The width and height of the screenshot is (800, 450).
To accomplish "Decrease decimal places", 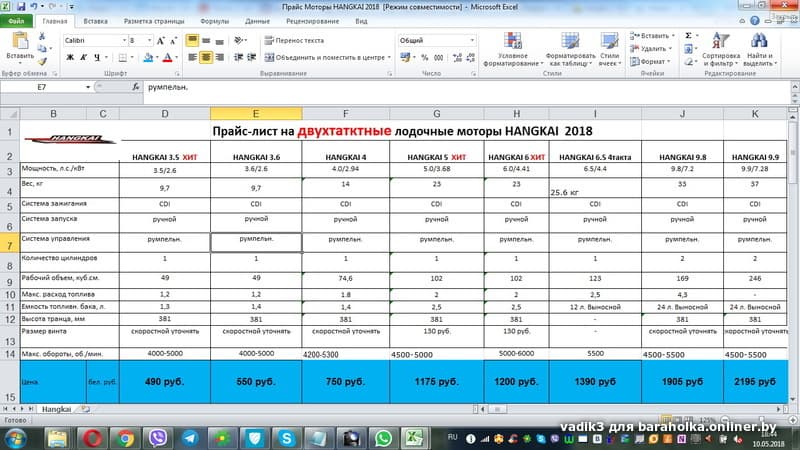I will [x=470, y=58].
